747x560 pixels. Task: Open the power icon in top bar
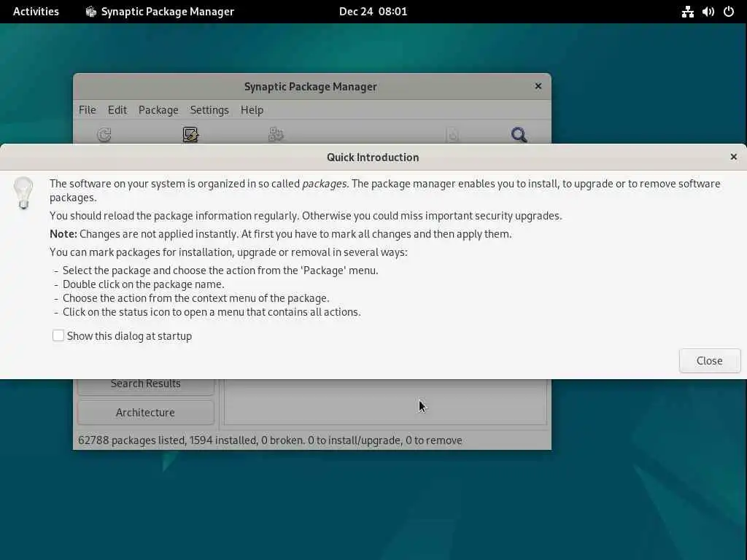pos(729,12)
